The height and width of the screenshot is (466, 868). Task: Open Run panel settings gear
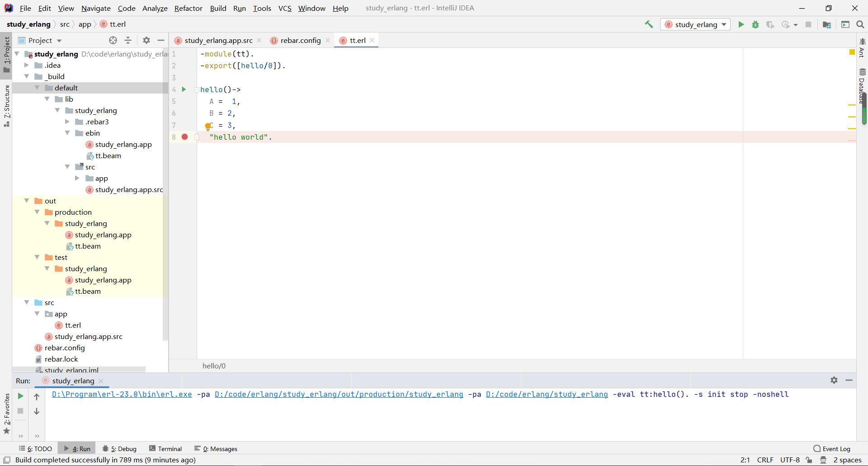click(x=834, y=381)
